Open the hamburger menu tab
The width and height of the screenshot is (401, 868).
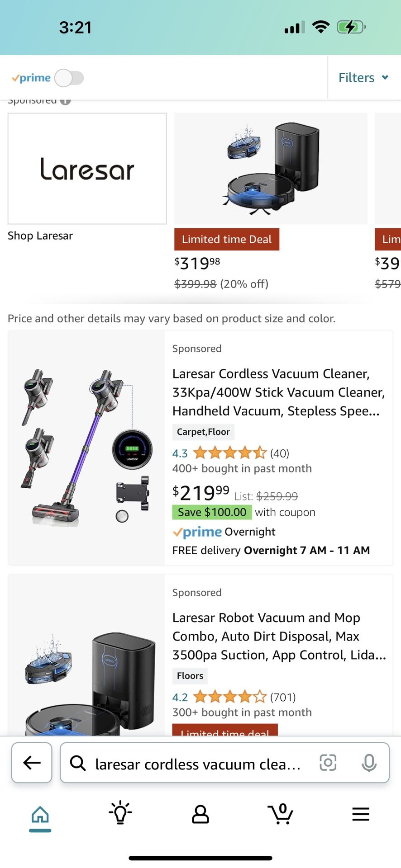tap(361, 814)
